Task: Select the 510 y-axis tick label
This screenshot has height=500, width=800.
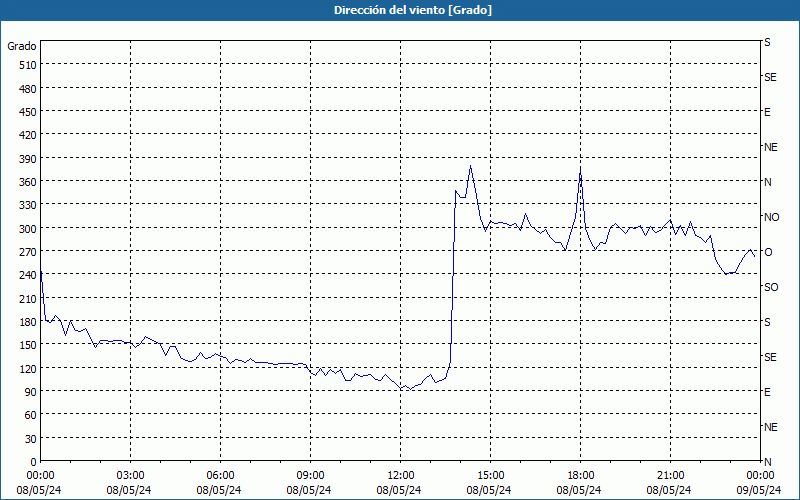Action: click(x=25, y=65)
